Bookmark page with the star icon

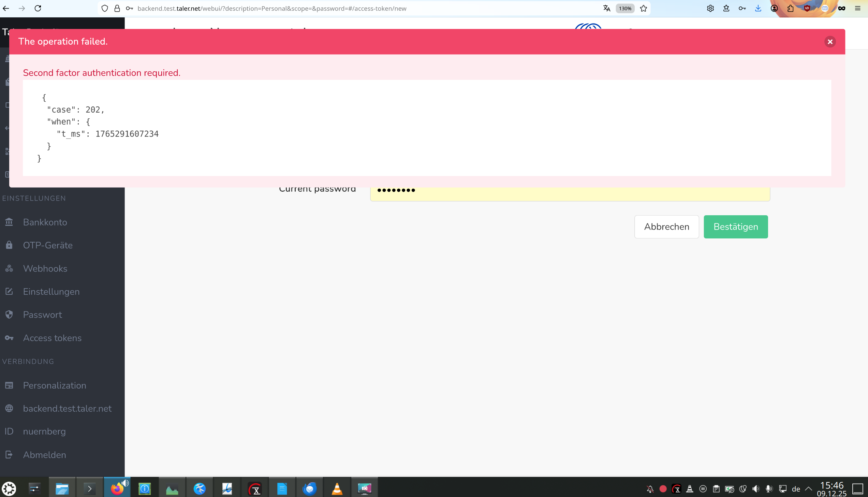pos(644,9)
